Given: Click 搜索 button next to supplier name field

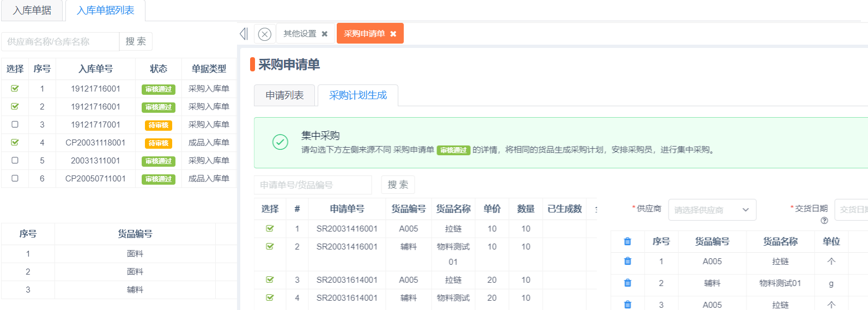Looking at the screenshot, I should coord(136,41).
